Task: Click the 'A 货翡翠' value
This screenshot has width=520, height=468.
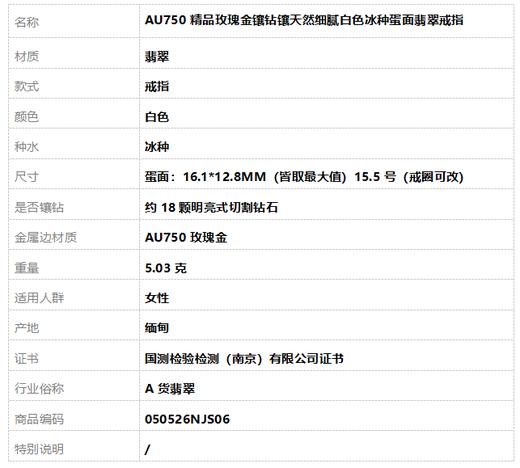Action: [x=170, y=389]
